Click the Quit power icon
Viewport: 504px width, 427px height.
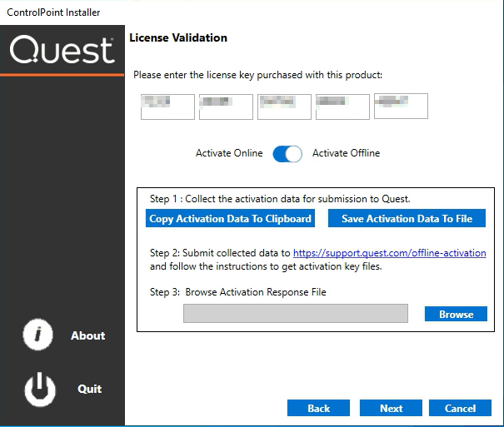(38, 389)
